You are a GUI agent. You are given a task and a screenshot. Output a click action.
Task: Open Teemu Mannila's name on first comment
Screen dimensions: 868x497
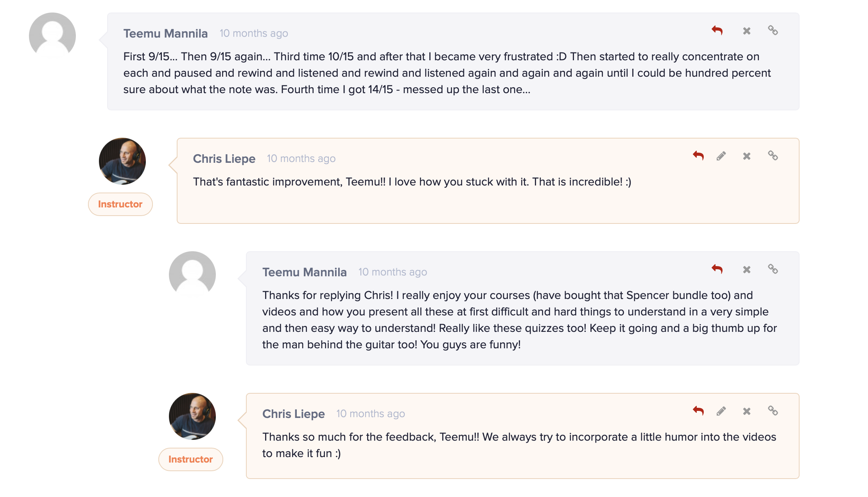(x=165, y=34)
